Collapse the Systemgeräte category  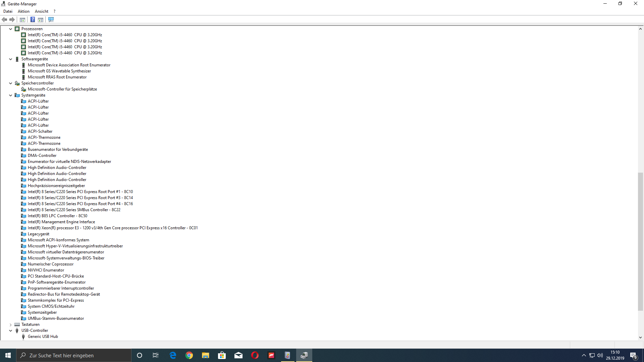(x=11, y=96)
